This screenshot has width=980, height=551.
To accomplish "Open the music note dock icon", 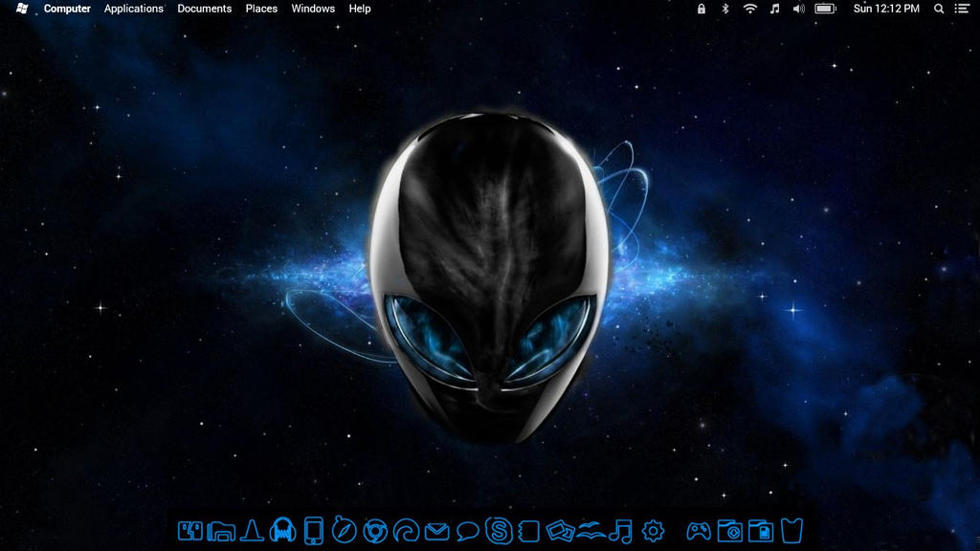I will tap(621, 531).
